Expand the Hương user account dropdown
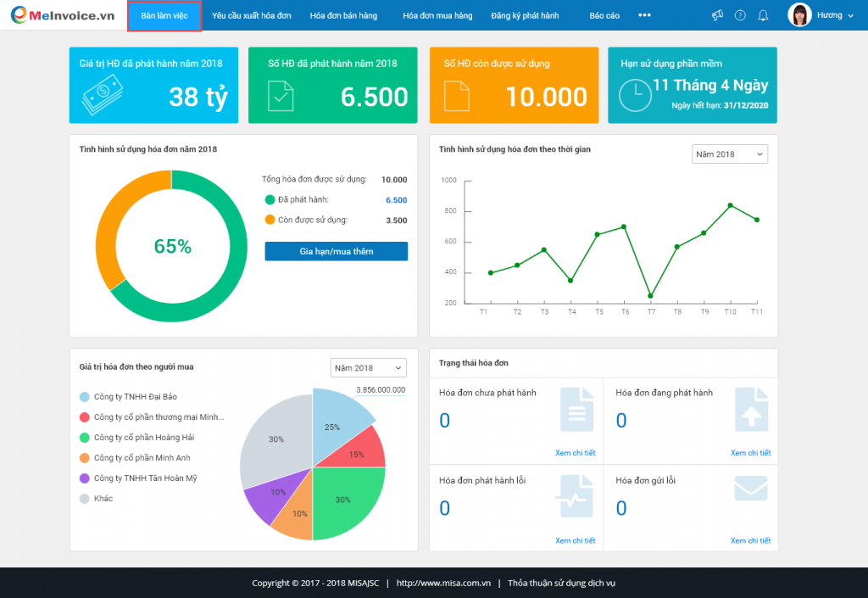Screen dimensions: 868x598 [835, 15]
